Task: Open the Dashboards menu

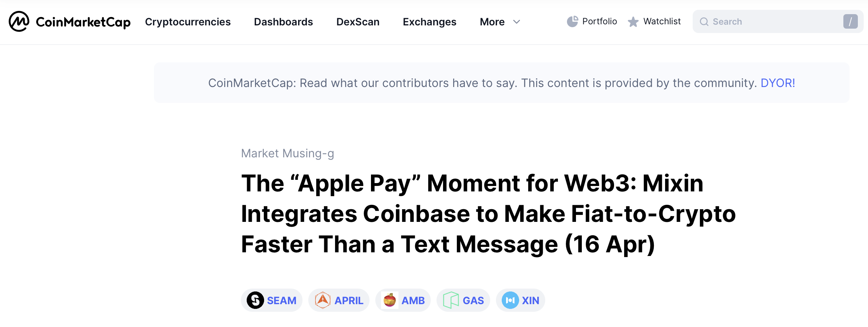Action: point(283,22)
